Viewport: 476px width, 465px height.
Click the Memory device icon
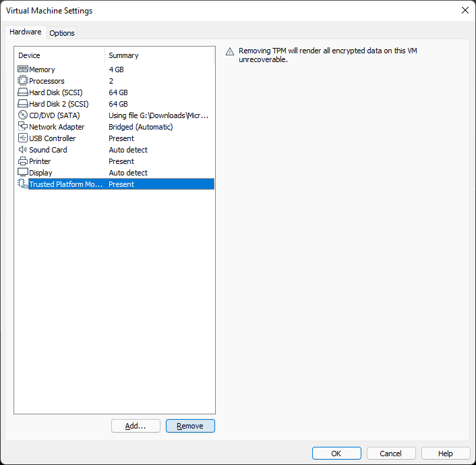pos(23,70)
